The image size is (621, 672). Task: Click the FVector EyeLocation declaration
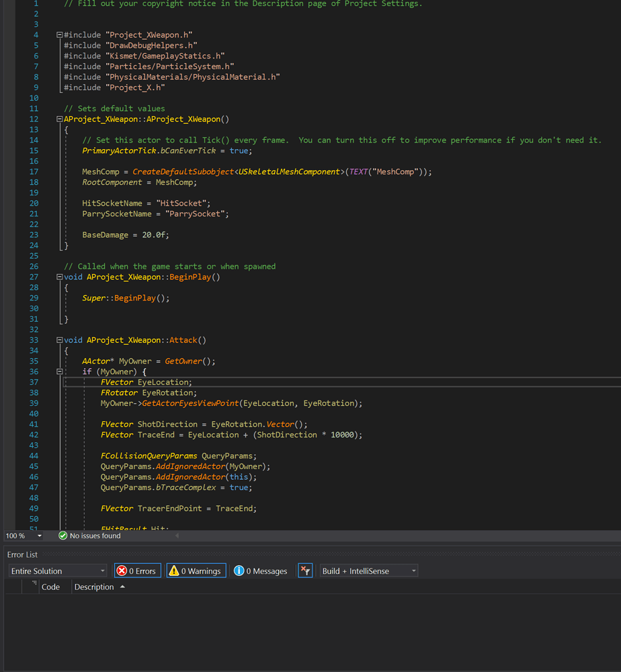[146, 382]
